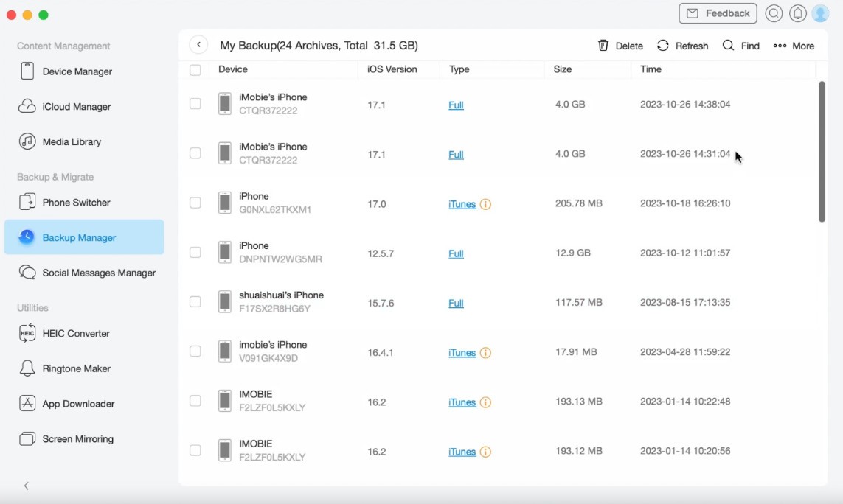Sort by the Time column header
The image size is (843, 504).
[x=651, y=69]
